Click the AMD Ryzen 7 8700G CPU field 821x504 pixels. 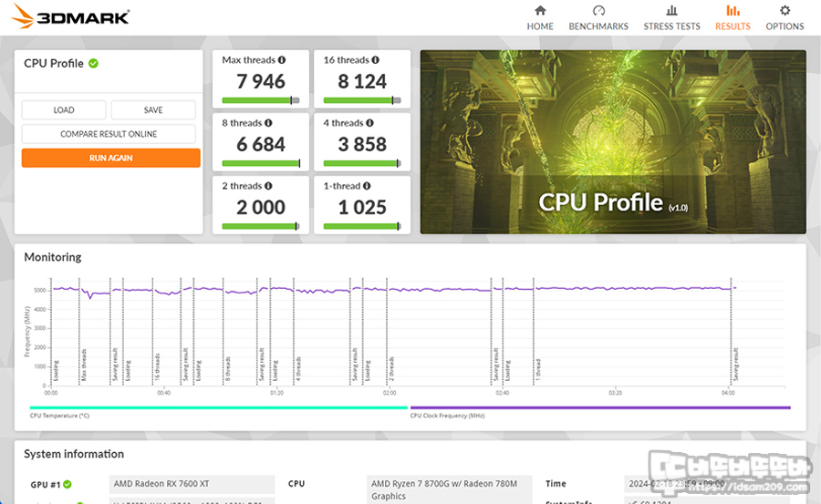(449, 489)
